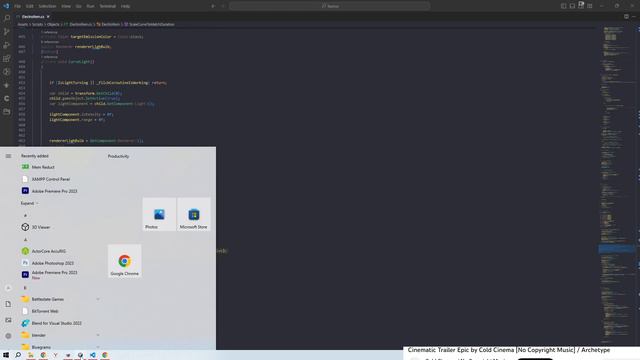Open Settings gear in Start sidebar
This screenshot has height=360, width=640.
click(x=8, y=336)
